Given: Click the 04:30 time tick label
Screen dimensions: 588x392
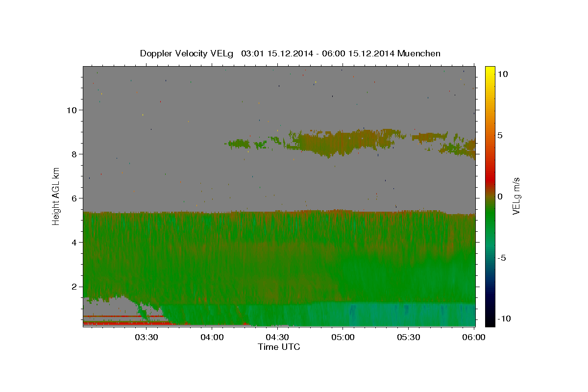Looking at the screenshot, I should point(277,337).
